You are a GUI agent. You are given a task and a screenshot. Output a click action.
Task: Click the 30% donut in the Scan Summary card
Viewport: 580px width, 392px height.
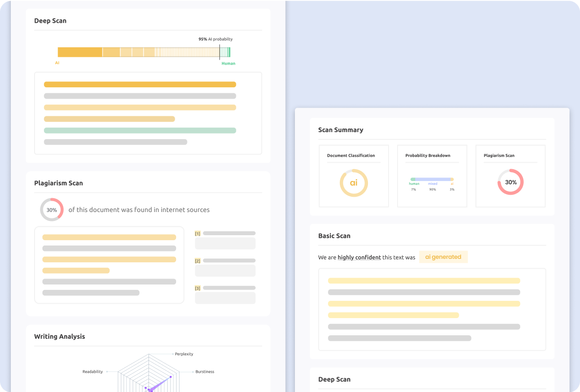pyautogui.click(x=510, y=182)
